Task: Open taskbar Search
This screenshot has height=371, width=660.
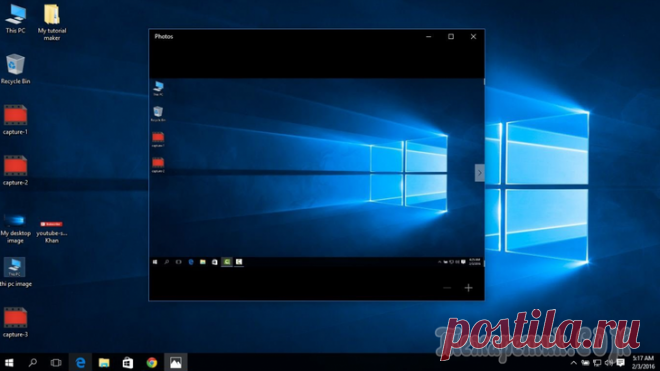Action: tap(32, 362)
